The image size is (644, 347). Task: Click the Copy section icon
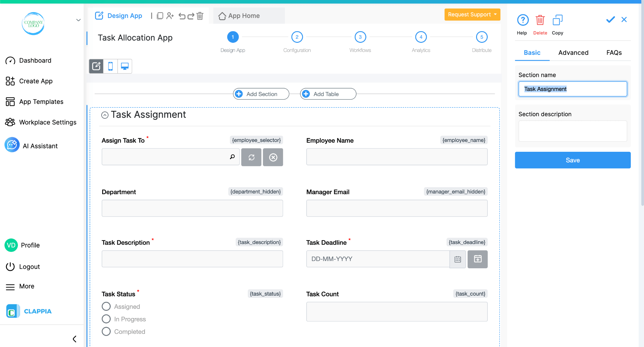pyautogui.click(x=558, y=20)
